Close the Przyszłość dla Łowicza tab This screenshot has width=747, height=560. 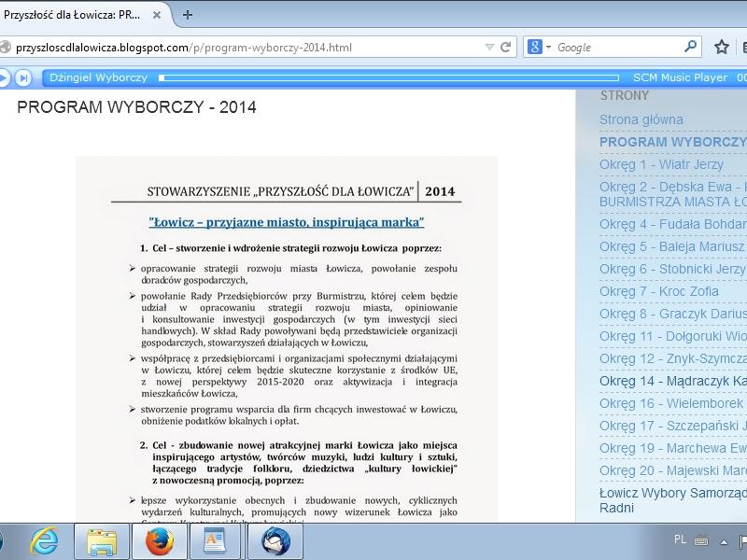156,15
